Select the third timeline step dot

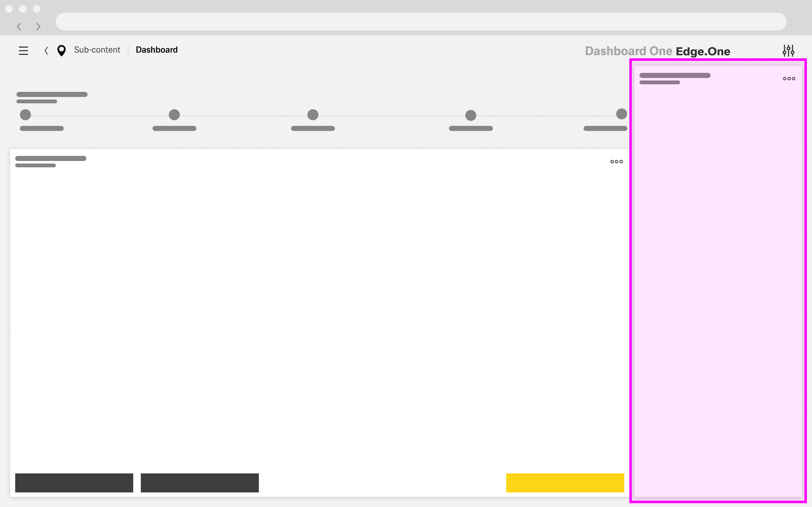313,115
